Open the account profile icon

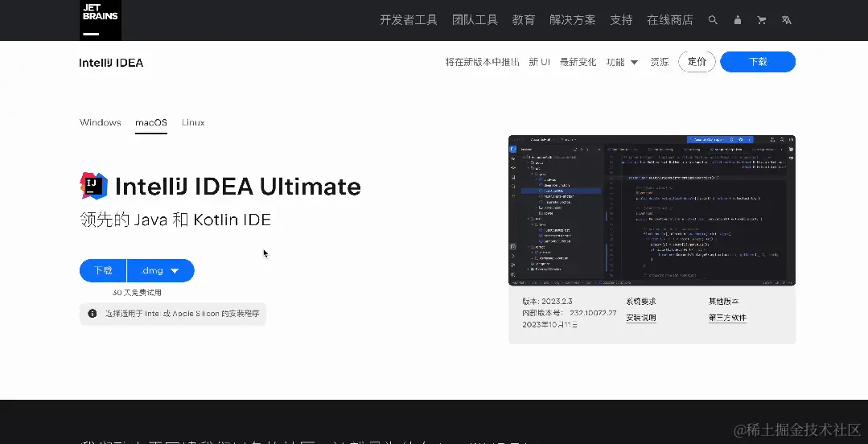[x=738, y=20]
